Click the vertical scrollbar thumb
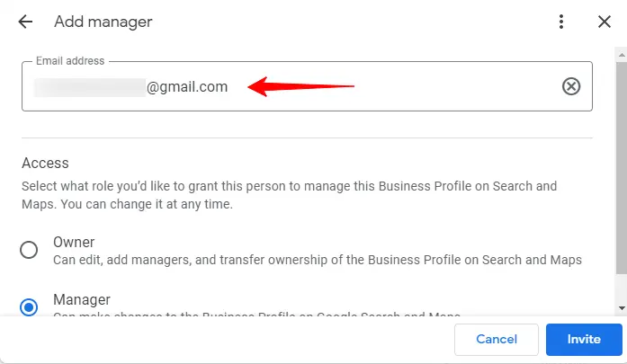Viewport: 627px width, 364px height. [621, 162]
